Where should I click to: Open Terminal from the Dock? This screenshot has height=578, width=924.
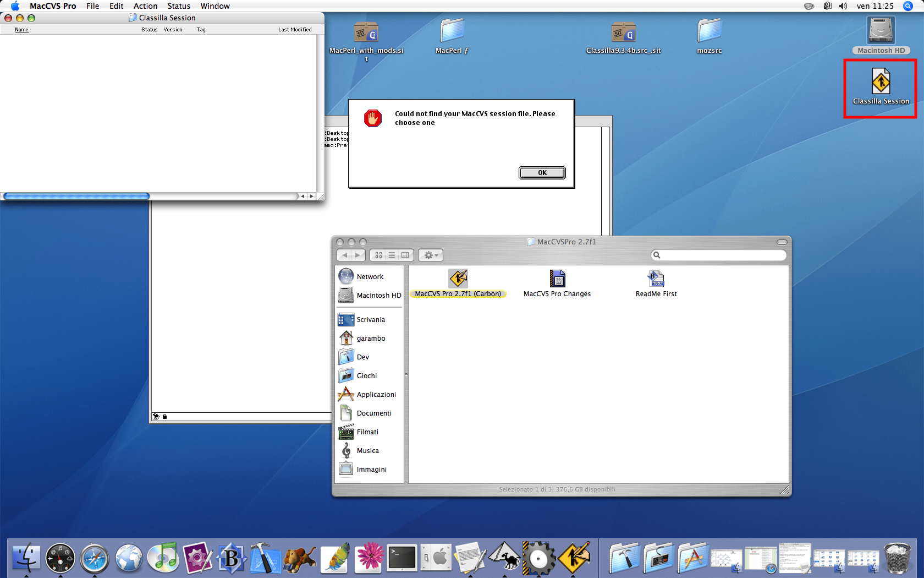(x=402, y=558)
